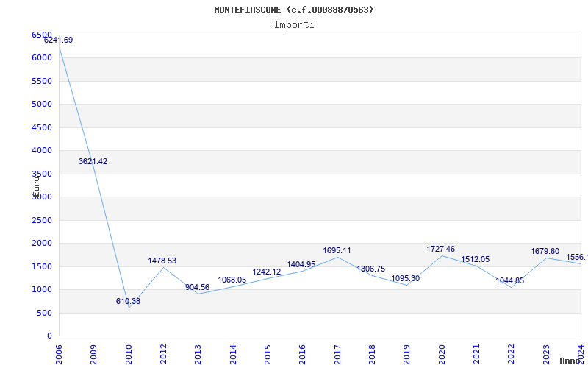
Task: Click the y-axis tick label 6000
Action: click(42, 58)
